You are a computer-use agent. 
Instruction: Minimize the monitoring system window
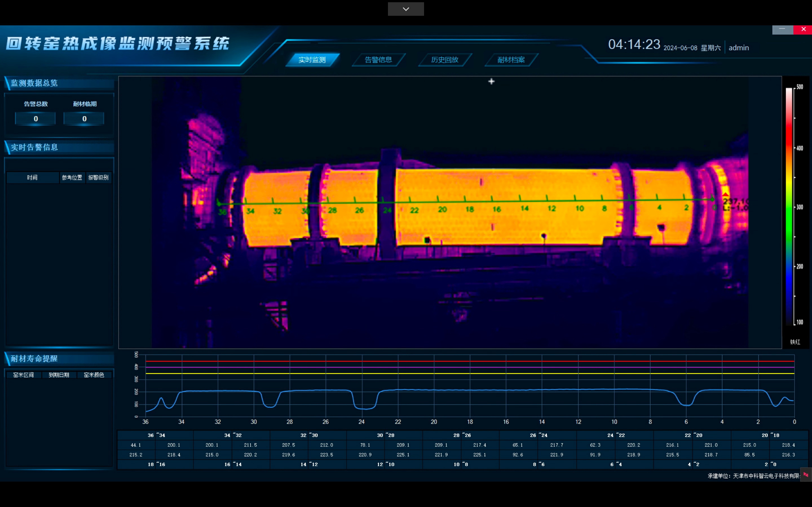point(782,30)
